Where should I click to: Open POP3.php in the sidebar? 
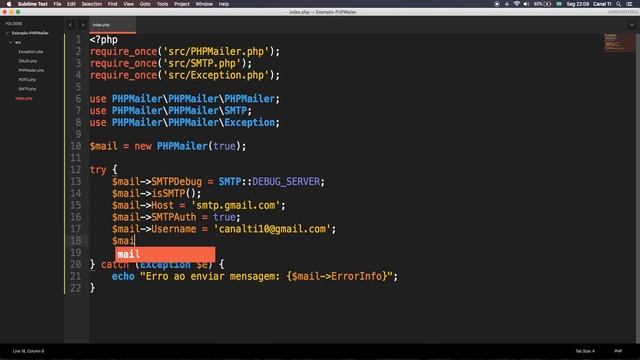point(27,80)
